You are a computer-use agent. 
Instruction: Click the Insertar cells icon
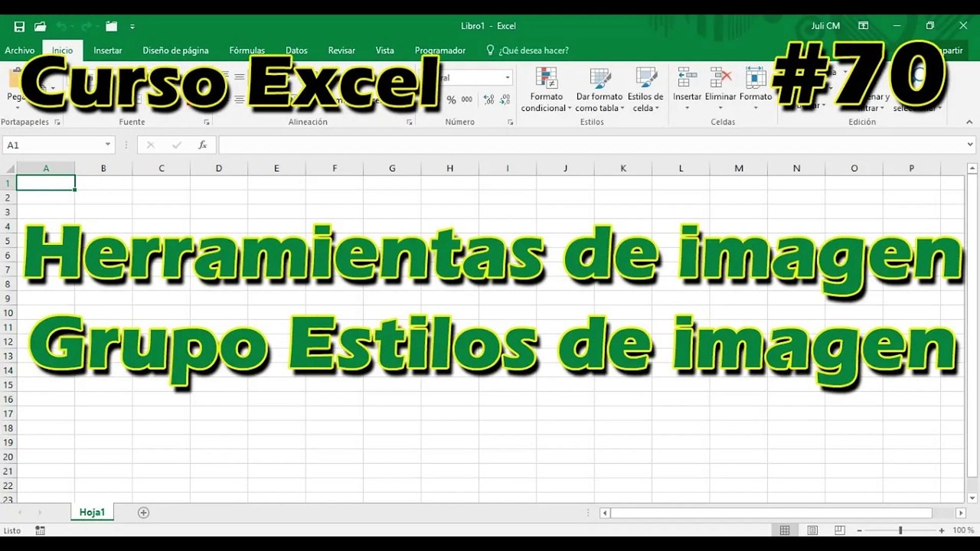(x=687, y=77)
